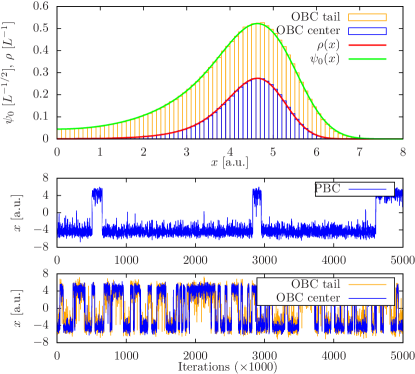Click the orange OBC tail legend swatch in top plot
This screenshot has height=374, width=415.
pyautogui.click(x=367, y=17)
